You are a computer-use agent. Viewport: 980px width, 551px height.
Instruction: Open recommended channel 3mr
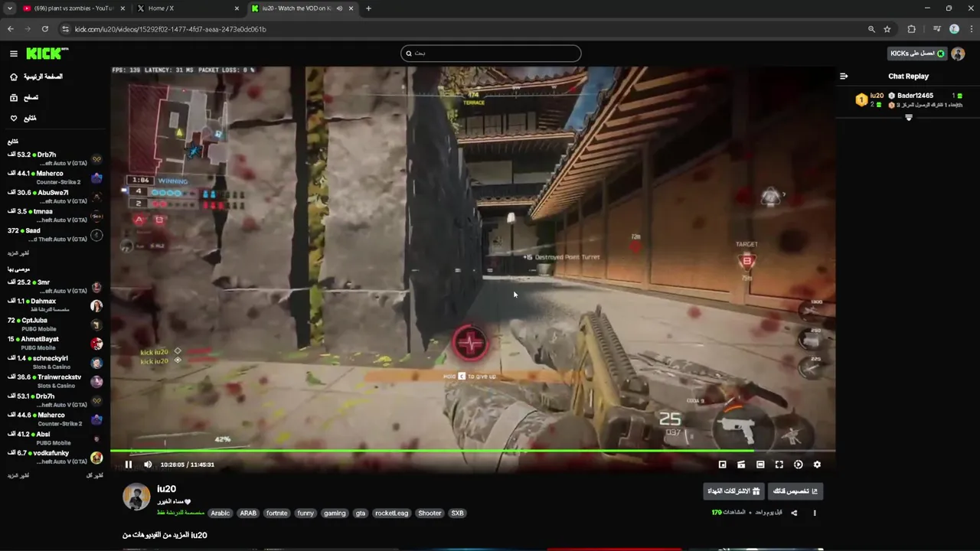pyautogui.click(x=55, y=286)
